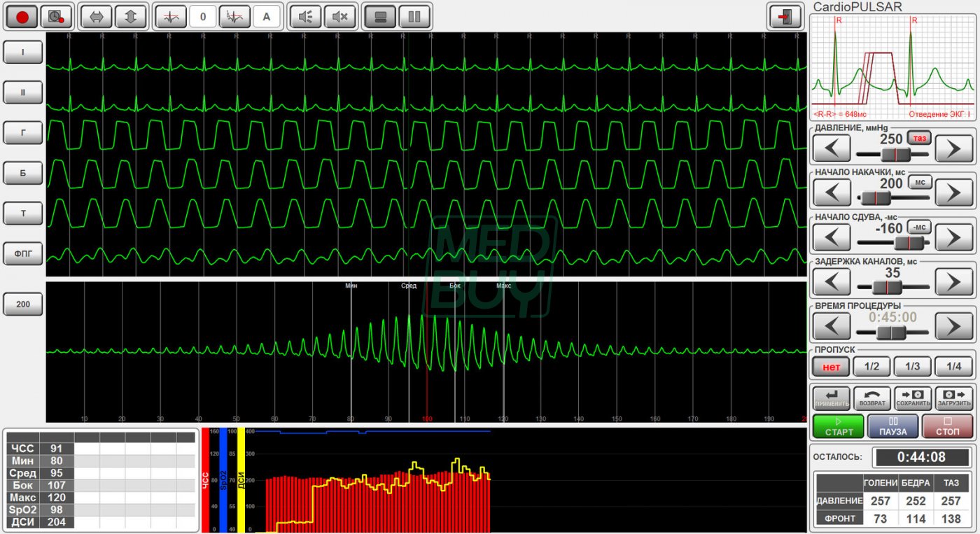Open the timed recording clock button
The image size is (980, 534).
pyautogui.click(x=55, y=16)
